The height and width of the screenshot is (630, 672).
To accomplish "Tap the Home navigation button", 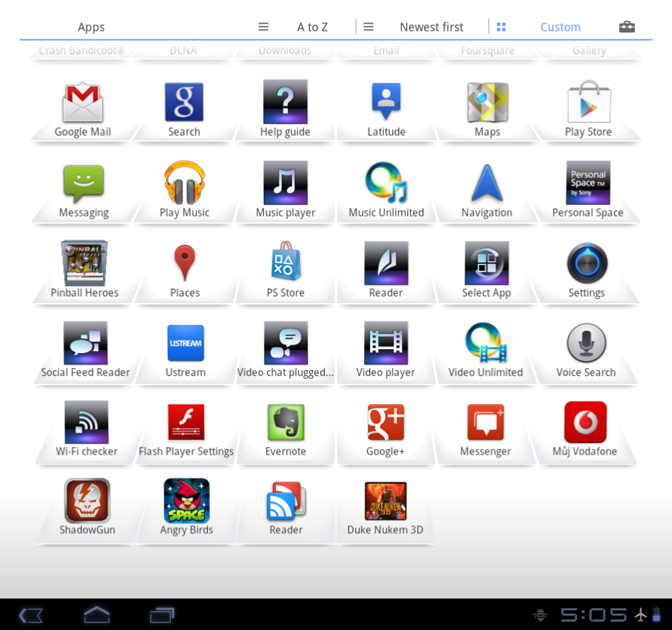I will tap(96, 615).
